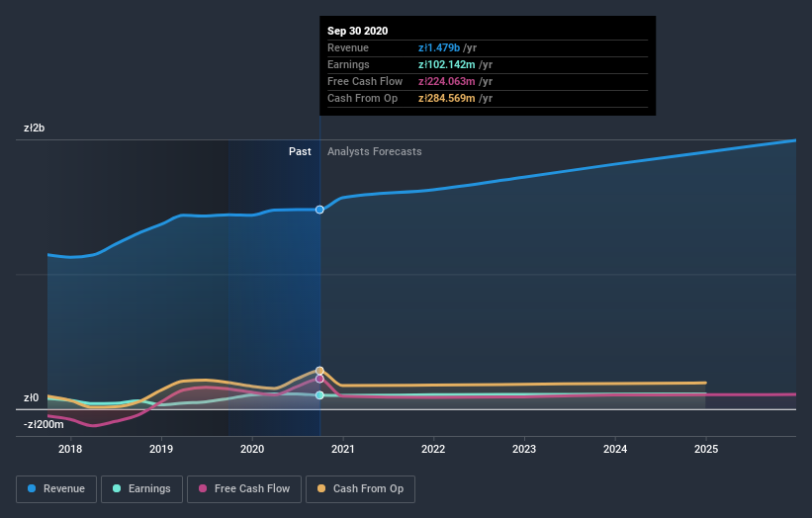Click the 2019 x-axis label

(x=161, y=449)
